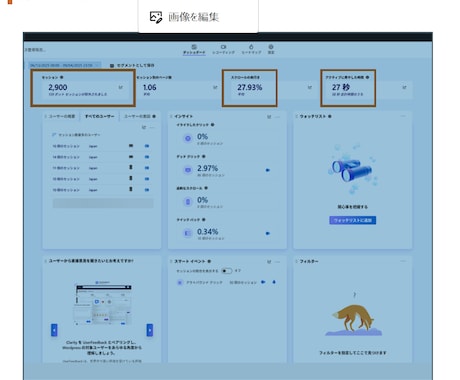460x380 pixels.
Task: Click the outbound click event icon in Smart Events
Action: [x=180, y=283]
